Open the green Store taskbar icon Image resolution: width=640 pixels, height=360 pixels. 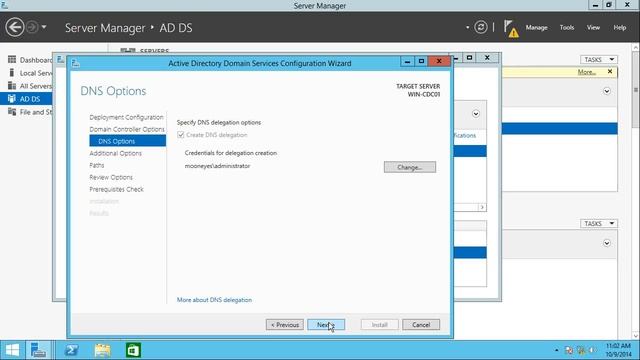133,350
